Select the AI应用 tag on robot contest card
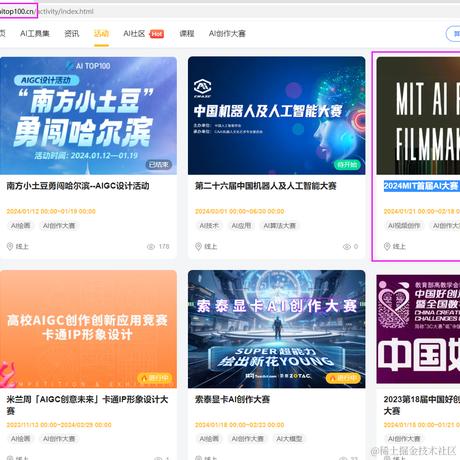The image size is (460, 460). click(x=241, y=226)
